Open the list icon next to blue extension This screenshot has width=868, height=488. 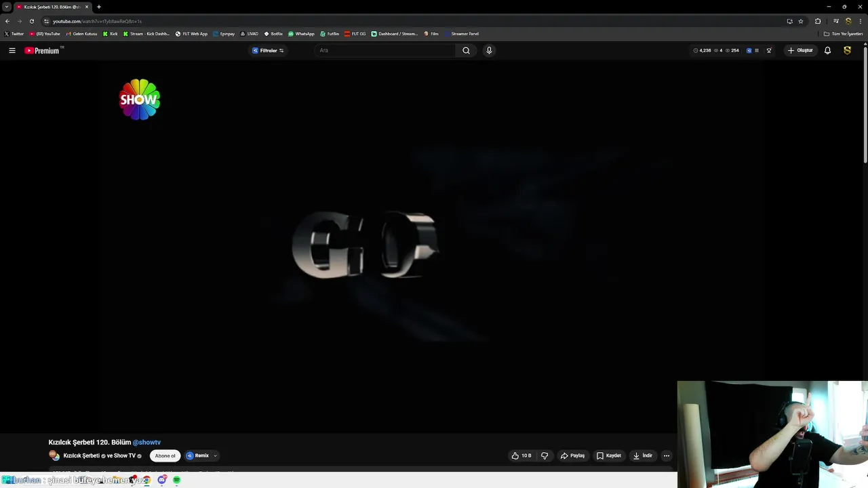pos(757,50)
